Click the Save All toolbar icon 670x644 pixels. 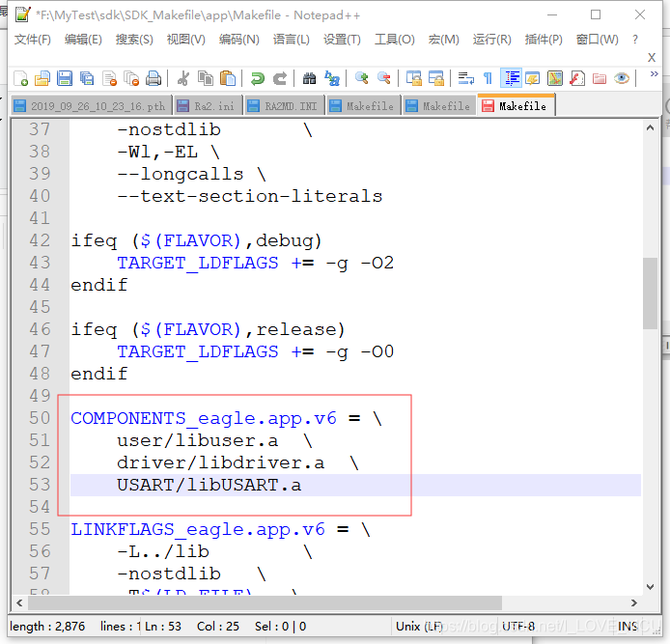[x=87, y=78]
